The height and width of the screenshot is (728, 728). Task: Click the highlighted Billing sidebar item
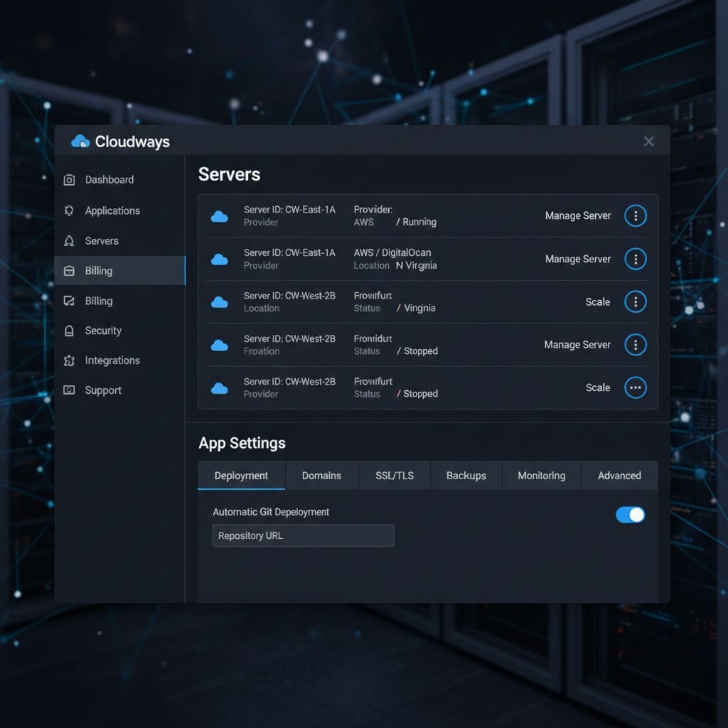119,271
